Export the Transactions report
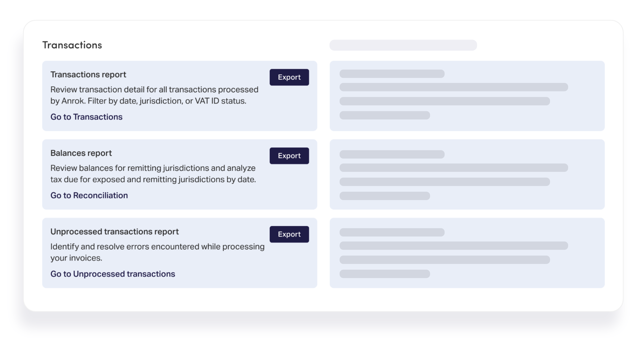 pyautogui.click(x=289, y=77)
